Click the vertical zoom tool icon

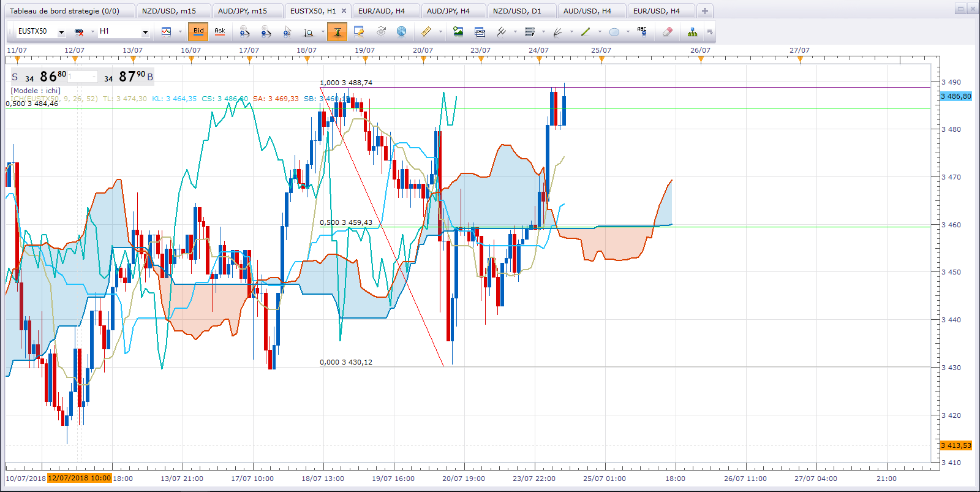tap(309, 32)
